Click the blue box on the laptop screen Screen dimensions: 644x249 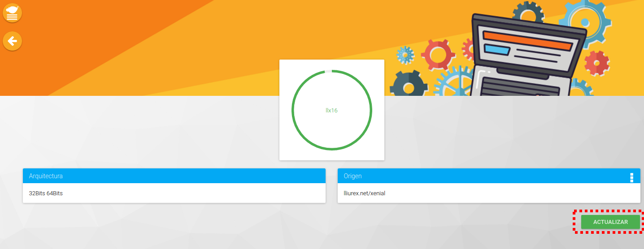(497, 49)
